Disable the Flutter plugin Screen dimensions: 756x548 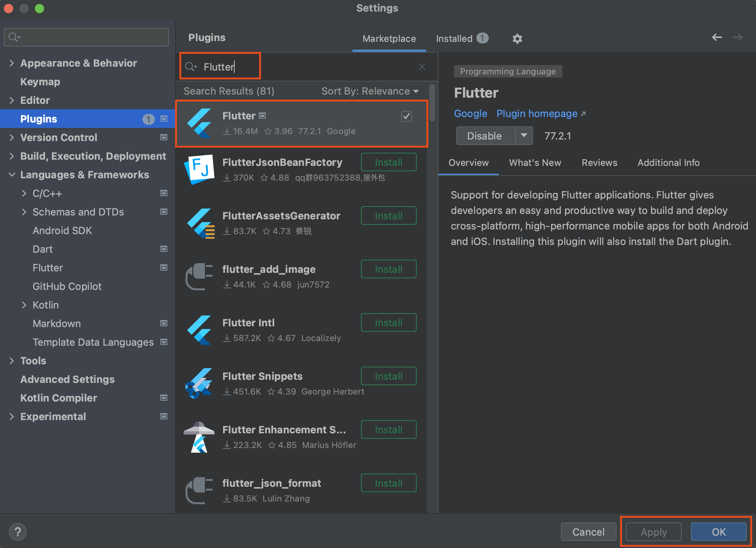486,136
